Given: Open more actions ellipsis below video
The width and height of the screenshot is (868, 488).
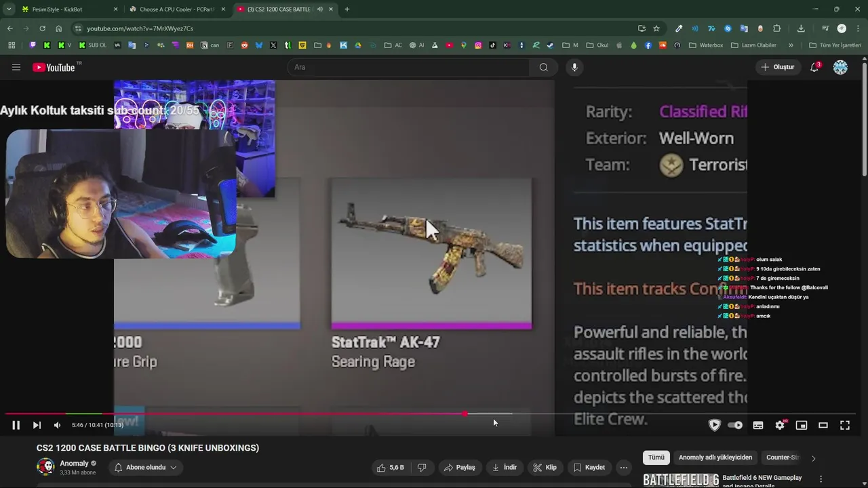Looking at the screenshot, I should coord(624,467).
